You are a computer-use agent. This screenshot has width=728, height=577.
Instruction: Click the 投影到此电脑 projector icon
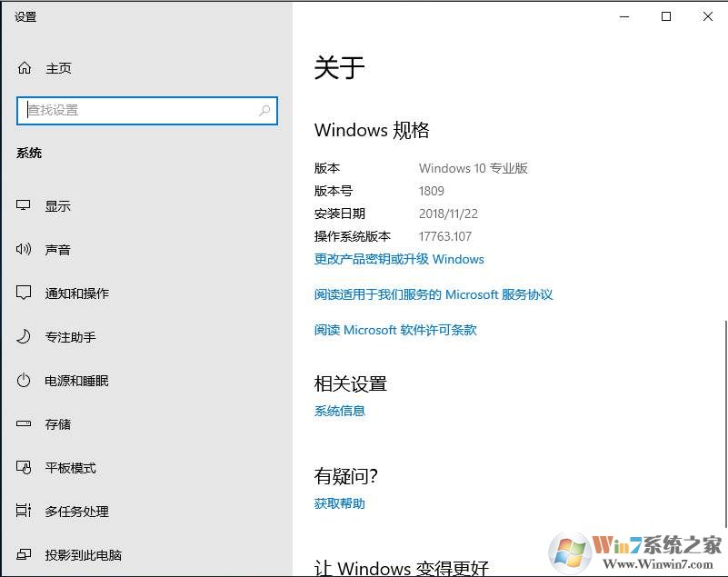click(24, 554)
